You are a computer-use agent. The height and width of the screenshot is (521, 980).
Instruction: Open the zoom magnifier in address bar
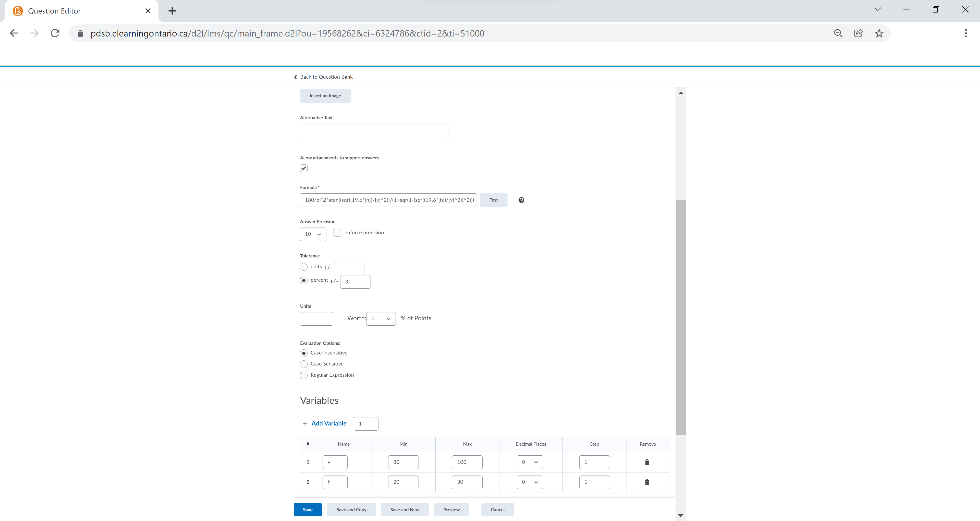pos(838,33)
